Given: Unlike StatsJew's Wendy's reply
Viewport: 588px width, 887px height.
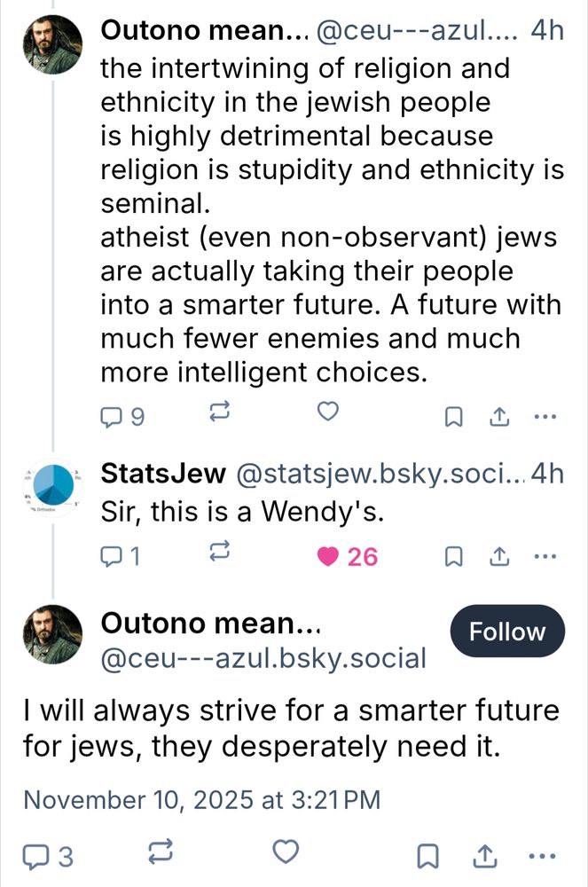Looking at the screenshot, I should [327, 555].
